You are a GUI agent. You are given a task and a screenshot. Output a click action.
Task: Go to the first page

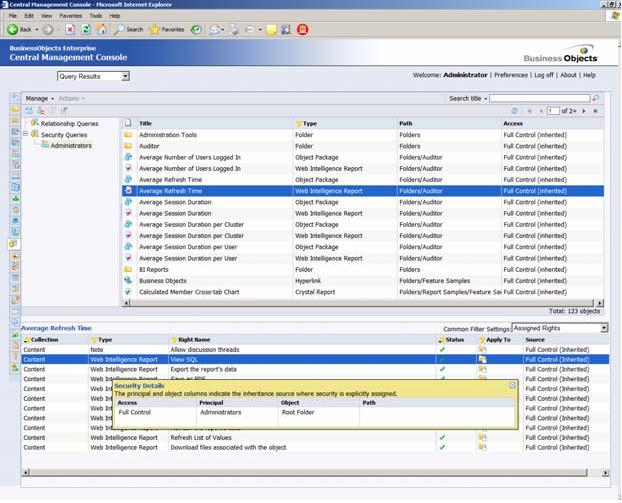[529, 111]
